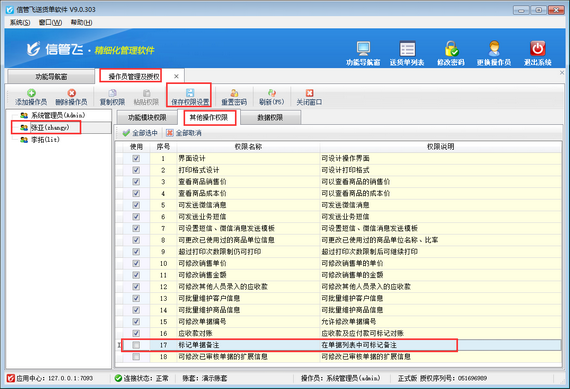Open the 送货单列表 list icon
The image size is (570, 389).
[407, 49]
